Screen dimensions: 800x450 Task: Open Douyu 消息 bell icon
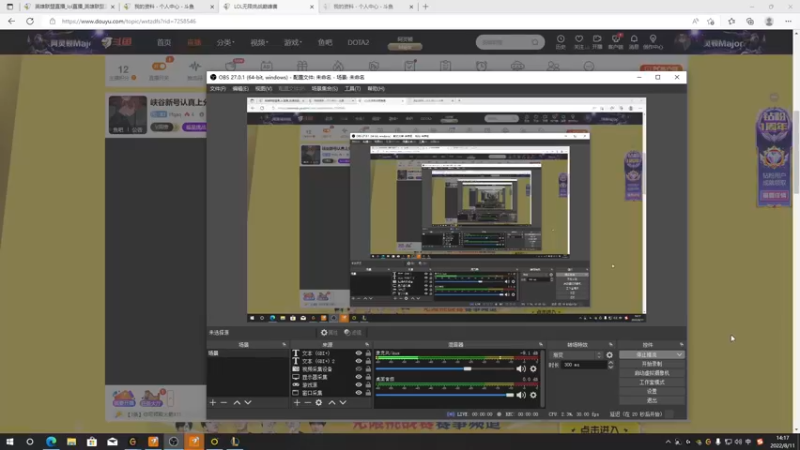pos(634,42)
